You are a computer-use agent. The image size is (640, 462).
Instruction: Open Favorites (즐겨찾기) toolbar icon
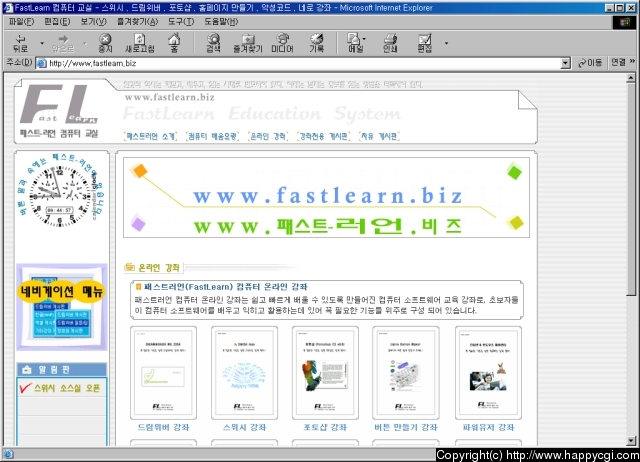pyautogui.click(x=247, y=43)
